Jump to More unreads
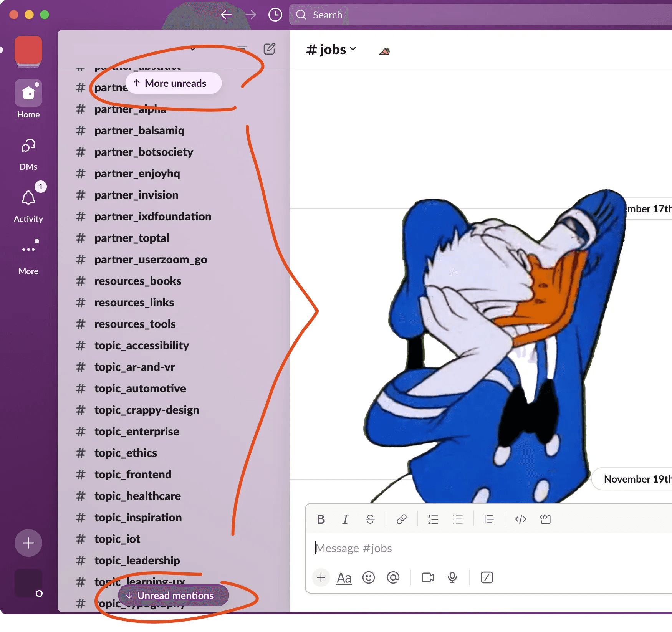 tap(174, 83)
